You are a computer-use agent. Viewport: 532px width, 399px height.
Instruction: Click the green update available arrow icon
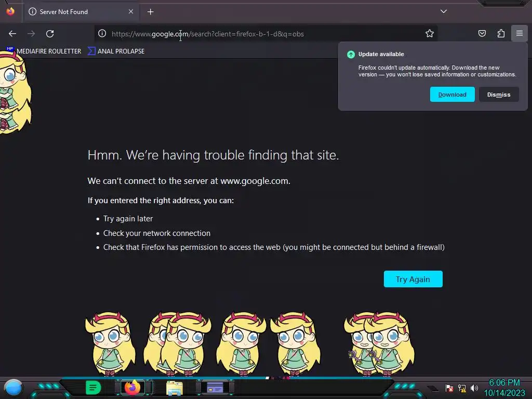(x=351, y=54)
